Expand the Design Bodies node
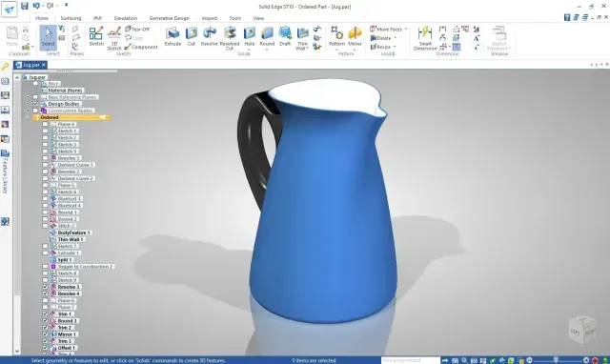This screenshot has height=364, width=610. 28,104
